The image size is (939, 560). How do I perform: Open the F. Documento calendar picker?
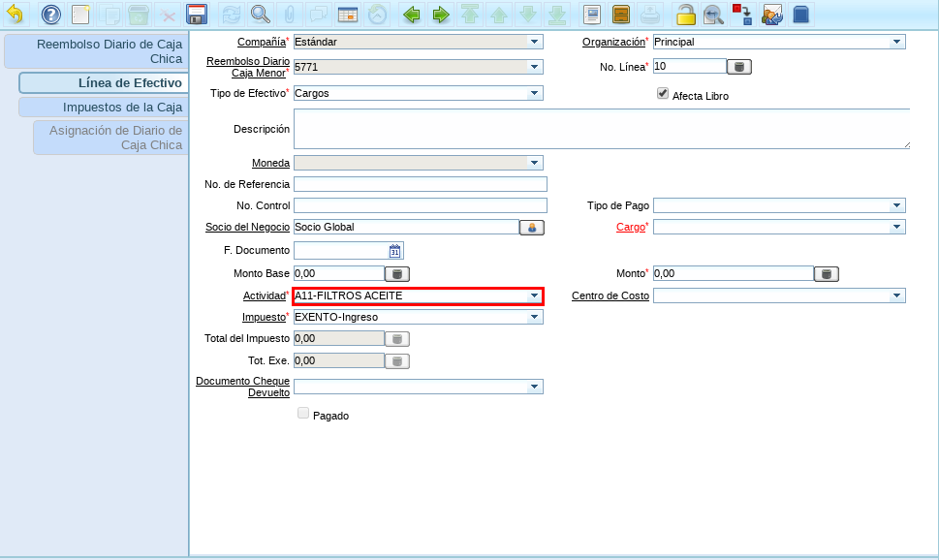[x=395, y=251]
